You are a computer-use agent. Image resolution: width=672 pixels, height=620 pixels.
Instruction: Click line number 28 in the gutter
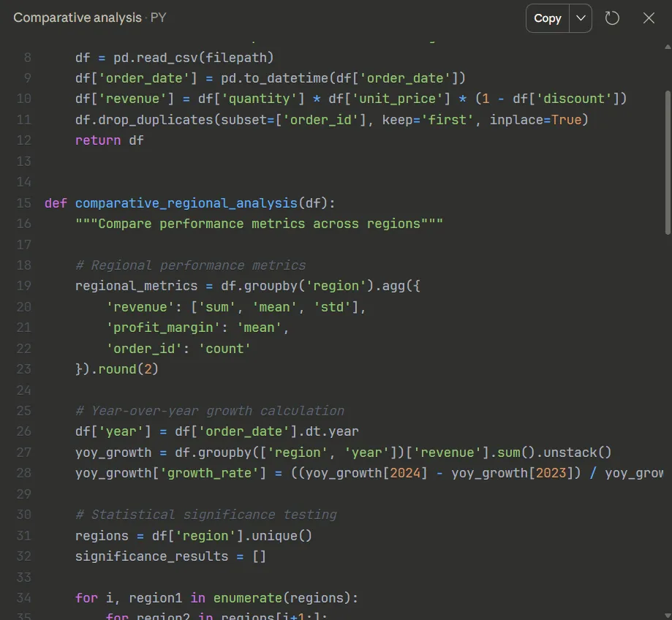[x=24, y=473]
